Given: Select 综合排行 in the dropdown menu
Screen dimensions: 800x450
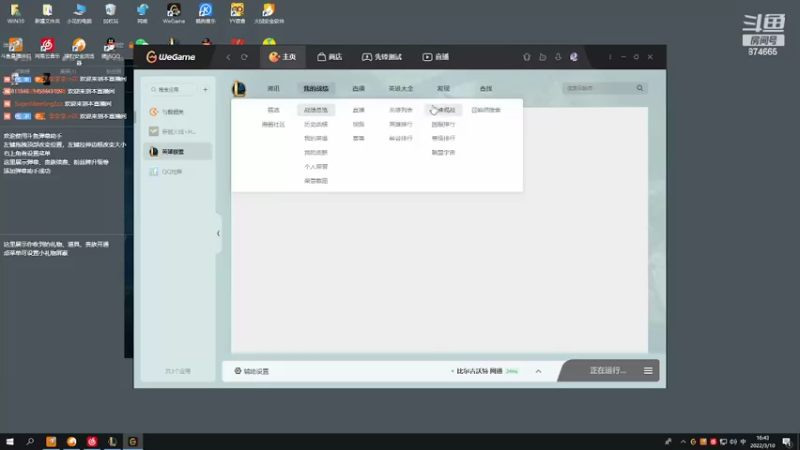Looking at the screenshot, I should click(x=401, y=138).
